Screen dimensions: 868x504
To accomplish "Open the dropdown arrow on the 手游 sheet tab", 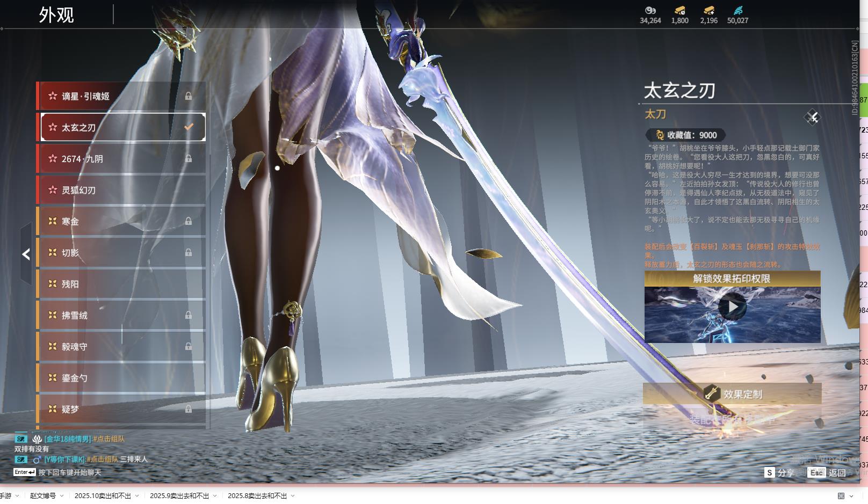I will click(17, 496).
